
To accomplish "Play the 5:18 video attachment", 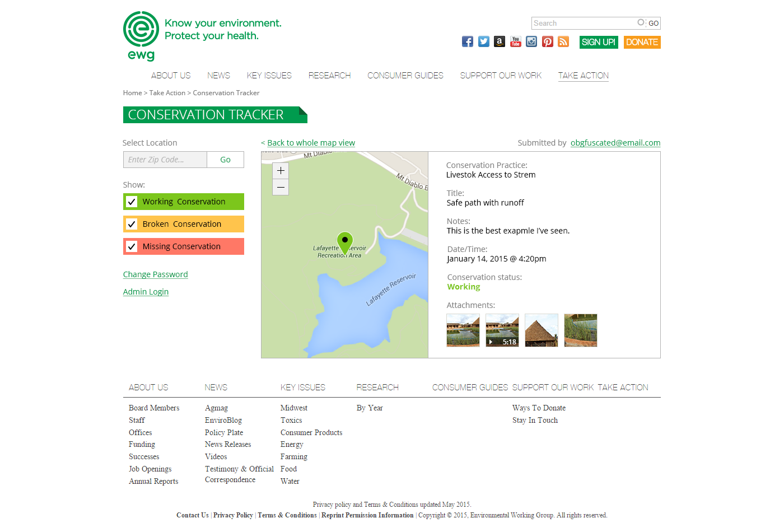I will point(502,330).
